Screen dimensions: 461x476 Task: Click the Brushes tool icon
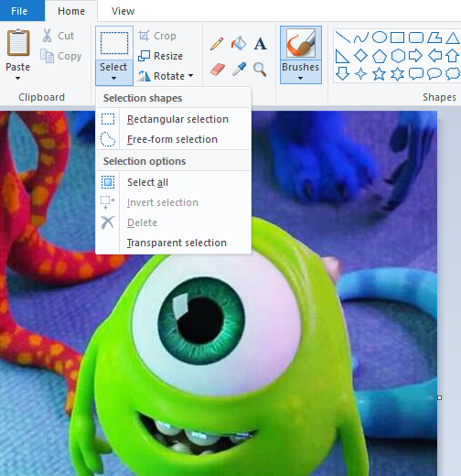click(301, 43)
